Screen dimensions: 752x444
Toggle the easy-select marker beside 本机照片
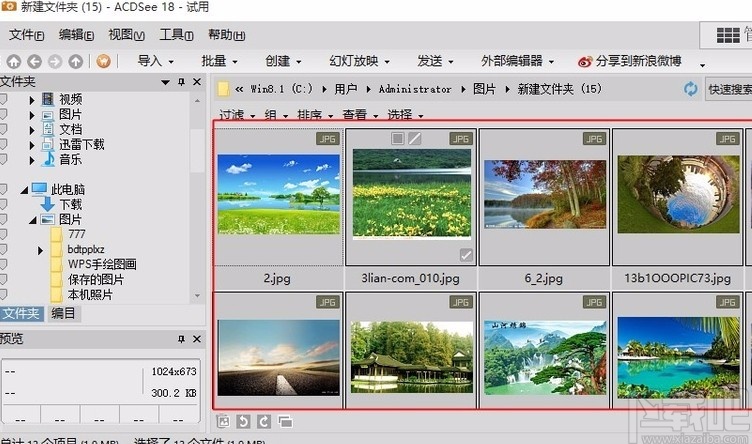coord(3,294)
